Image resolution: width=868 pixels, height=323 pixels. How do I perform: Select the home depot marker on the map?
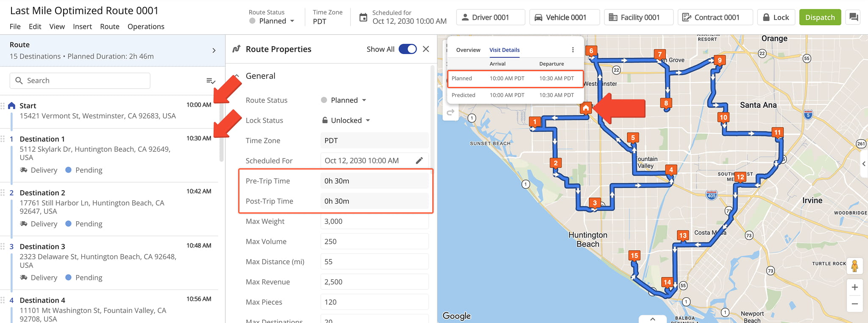586,108
